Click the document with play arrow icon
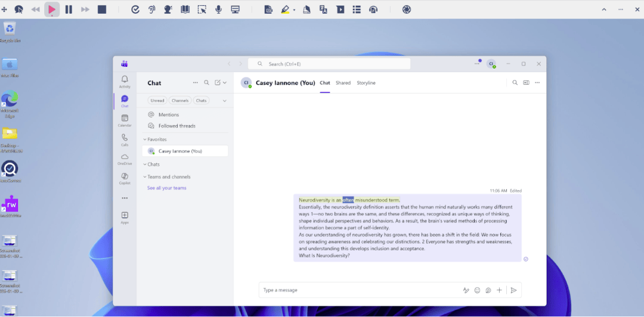This screenshot has height=317, width=644. [340, 10]
